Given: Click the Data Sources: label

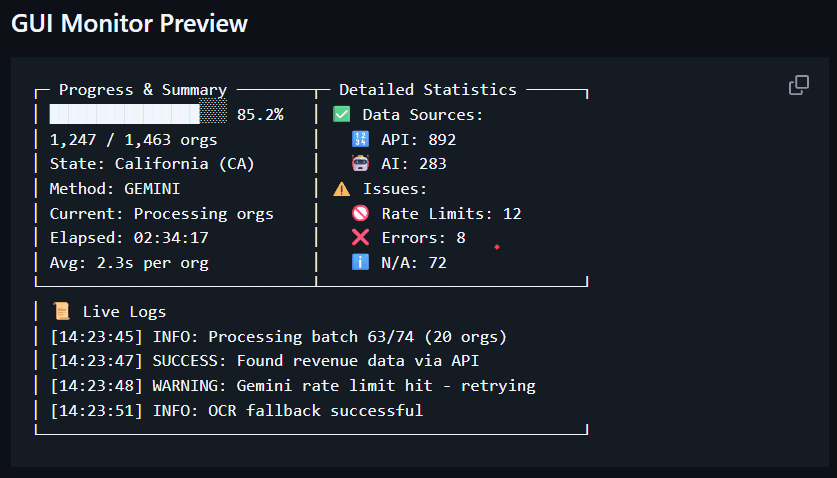Looking at the screenshot, I should coord(423,115).
